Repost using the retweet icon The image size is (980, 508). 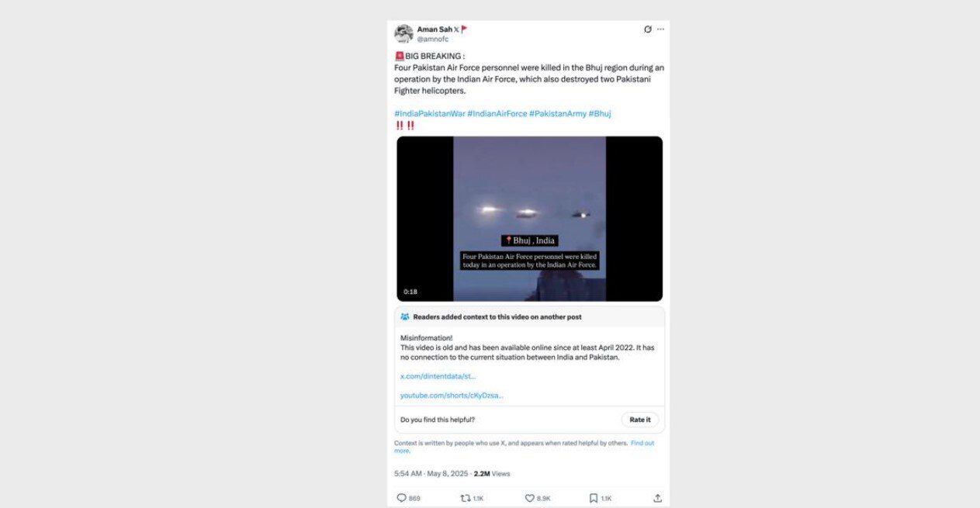coord(465,498)
